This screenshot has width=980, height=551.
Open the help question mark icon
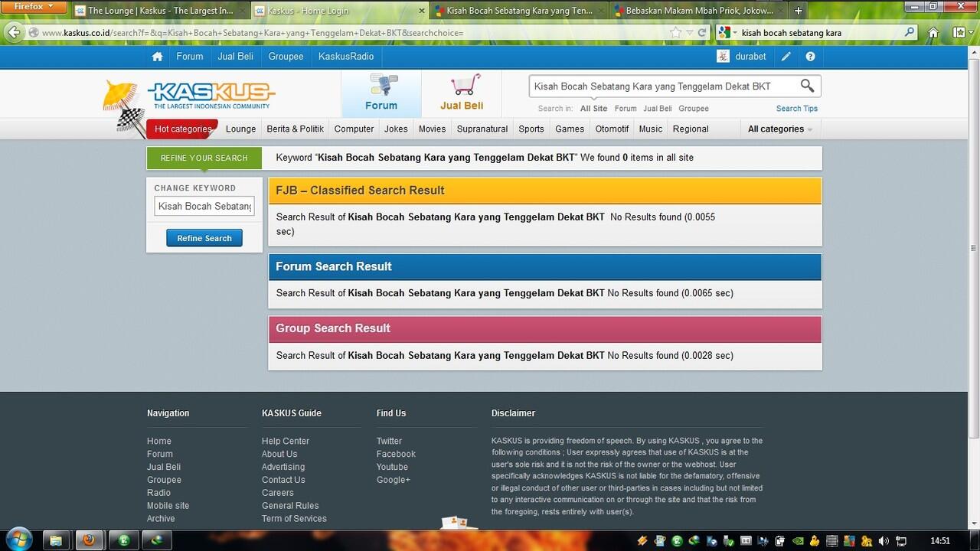coord(810,57)
